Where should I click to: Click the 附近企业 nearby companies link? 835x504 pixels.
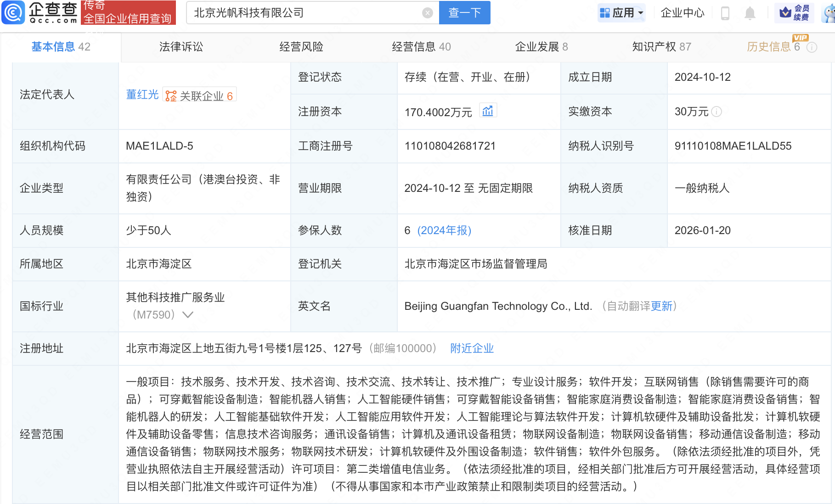472,348
